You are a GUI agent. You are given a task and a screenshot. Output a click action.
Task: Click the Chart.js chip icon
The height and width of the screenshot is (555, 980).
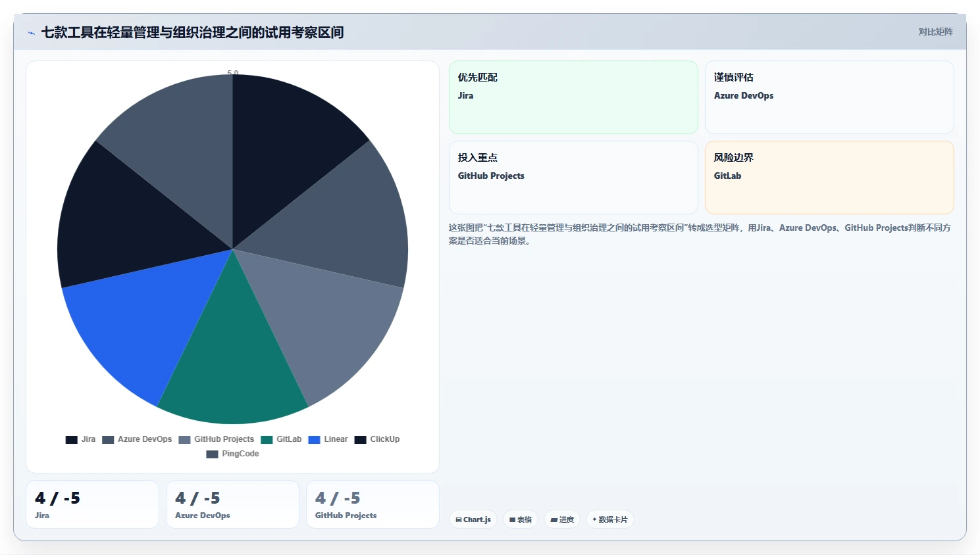point(459,519)
